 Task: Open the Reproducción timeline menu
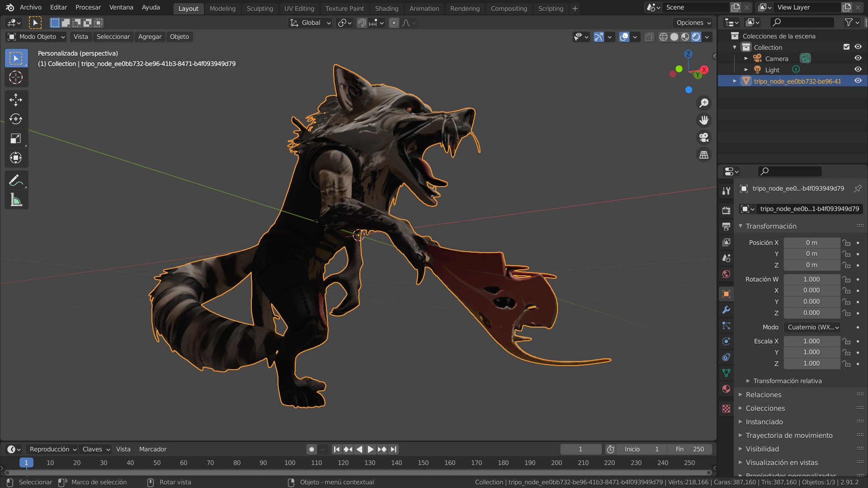coord(52,449)
